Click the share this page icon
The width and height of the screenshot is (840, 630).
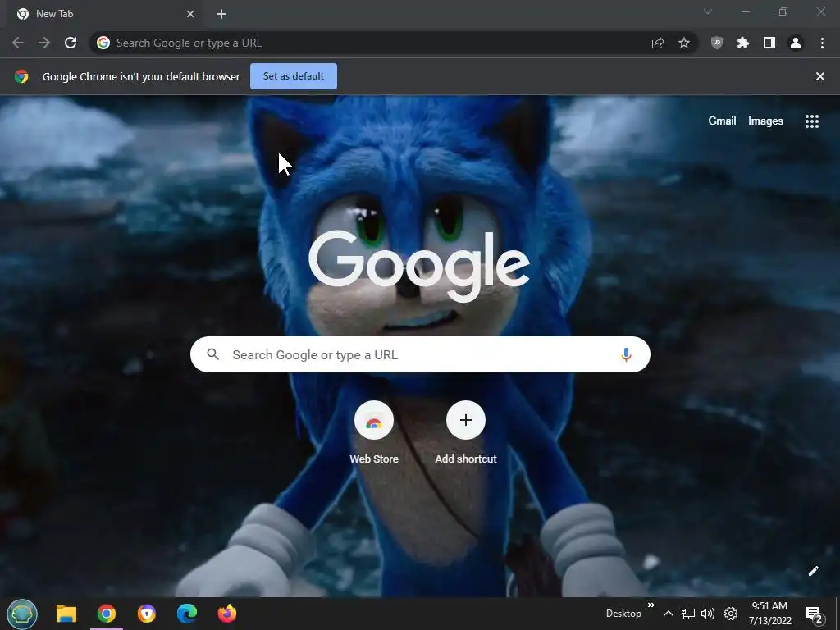tap(658, 43)
